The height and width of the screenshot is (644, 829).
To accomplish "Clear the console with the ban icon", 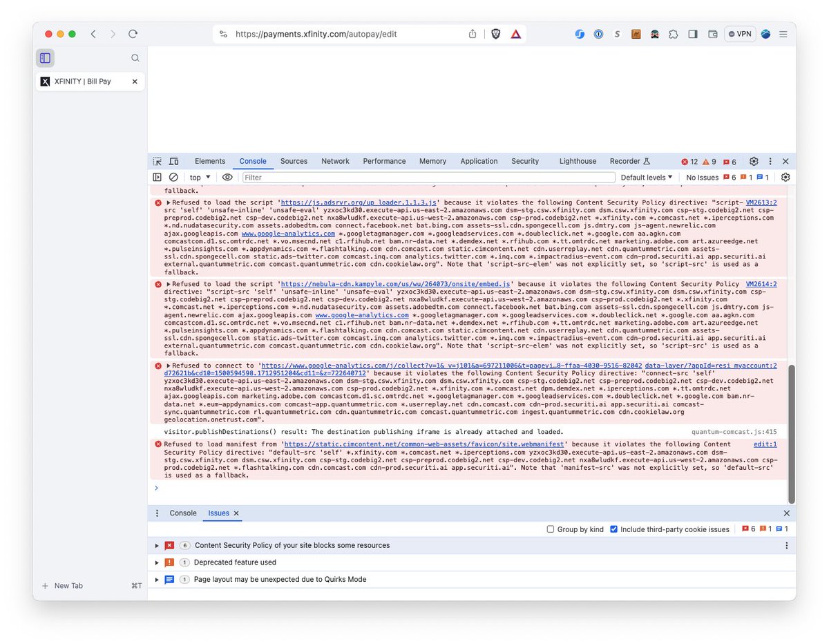I will [173, 178].
